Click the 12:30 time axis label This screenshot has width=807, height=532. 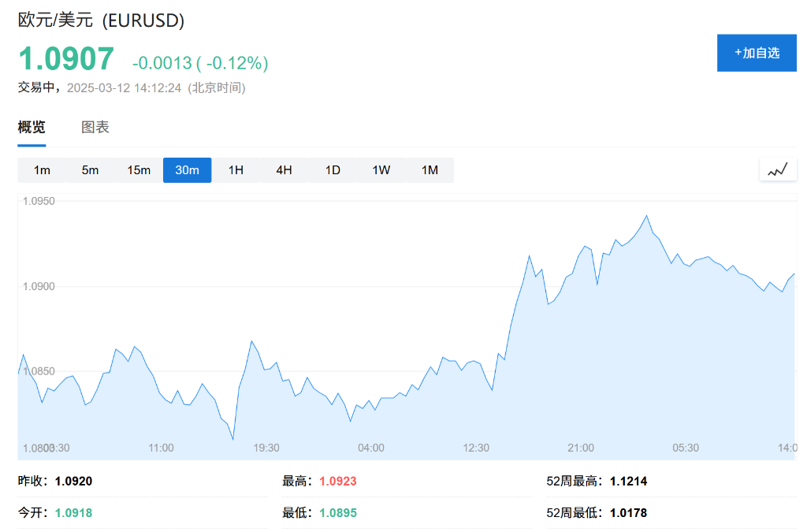(476, 448)
